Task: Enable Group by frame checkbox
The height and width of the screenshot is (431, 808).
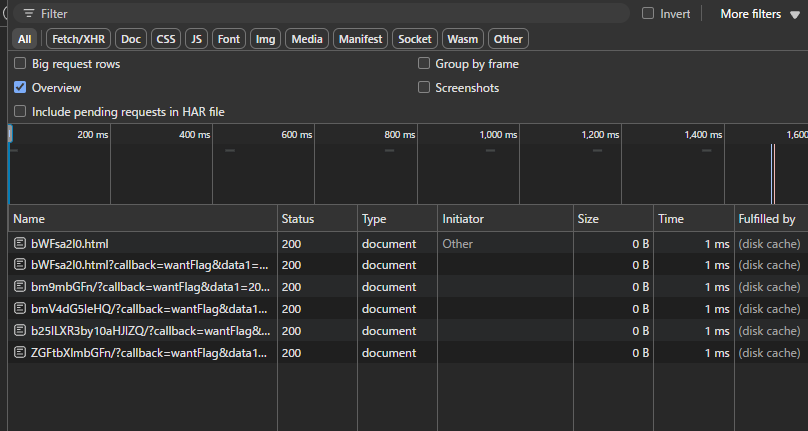Action: pos(424,63)
